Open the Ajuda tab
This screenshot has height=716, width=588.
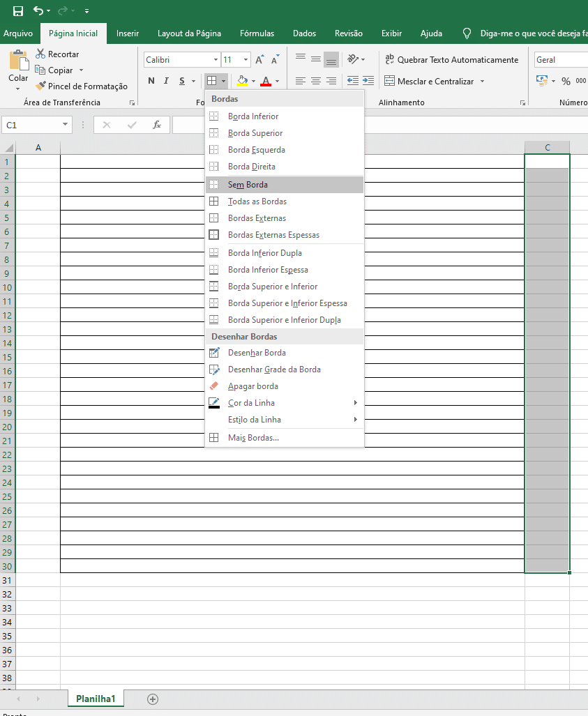(x=431, y=33)
